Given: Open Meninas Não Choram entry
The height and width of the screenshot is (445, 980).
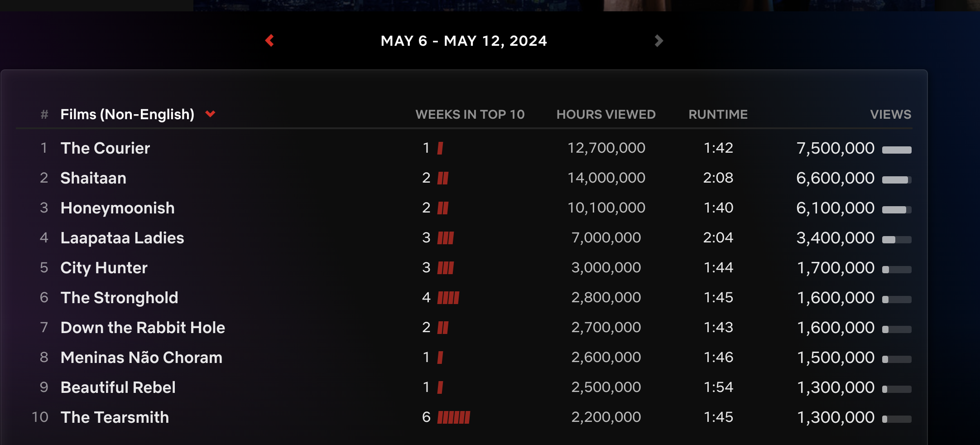Looking at the screenshot, I should click(x=141, y=358).
